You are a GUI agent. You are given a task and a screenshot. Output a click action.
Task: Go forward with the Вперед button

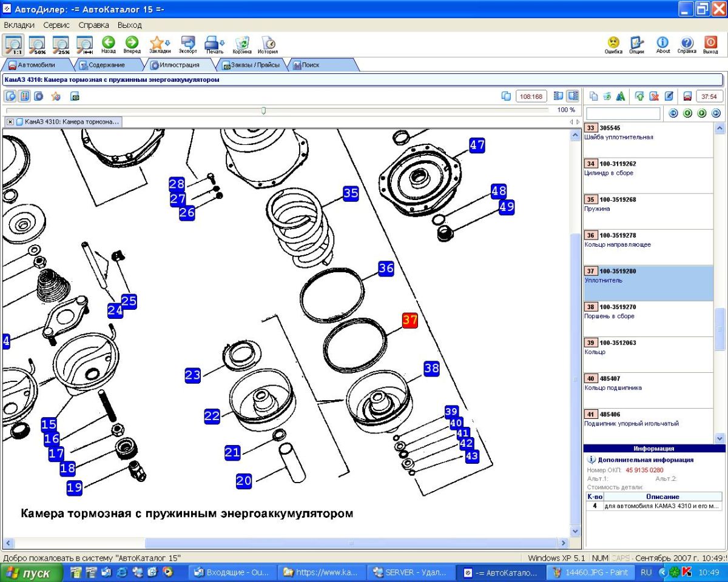pos(132,44)
